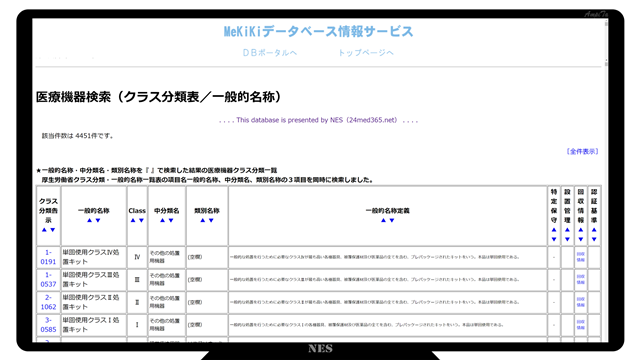Screen dimensions: 640x360
Task: Sort the Class column ascending
Action: point(133,220)
